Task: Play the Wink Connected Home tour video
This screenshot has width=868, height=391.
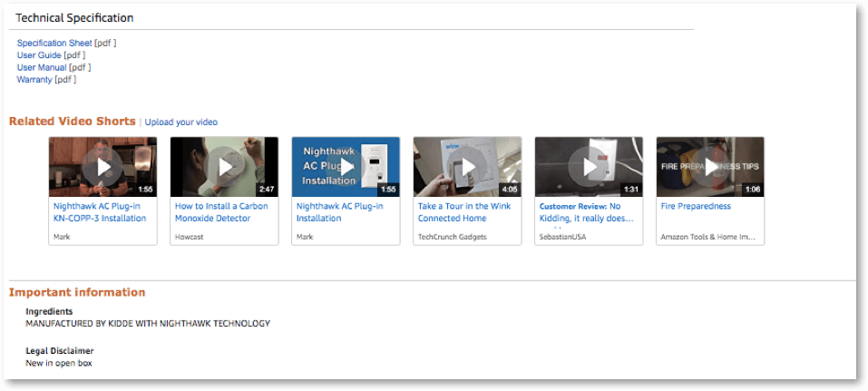Action: (x=468, y=167)
